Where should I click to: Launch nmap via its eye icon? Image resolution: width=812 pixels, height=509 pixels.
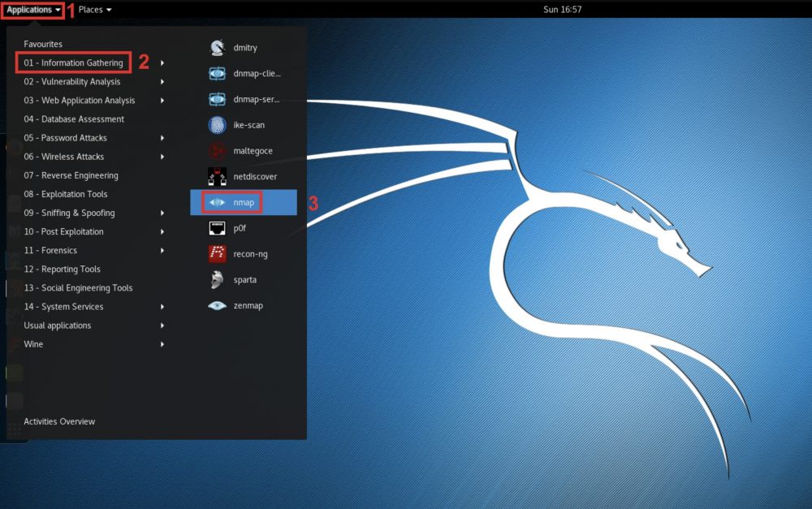217,202
